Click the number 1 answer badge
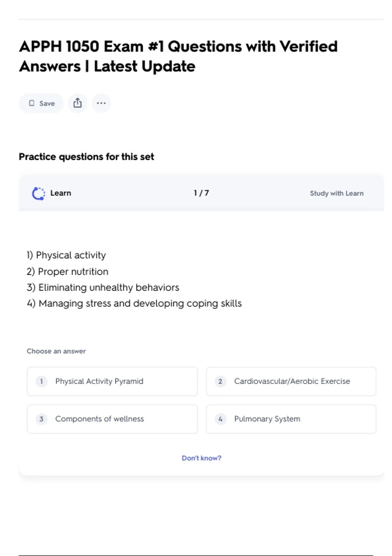Image resolution: width=392 pixels, height=556 pixels. pos(41,381)
